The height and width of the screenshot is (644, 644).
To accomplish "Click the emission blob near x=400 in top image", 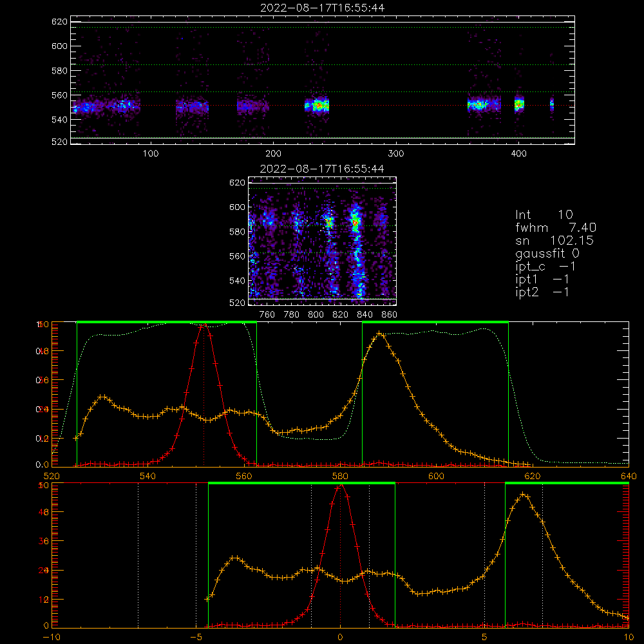I will [x=519, y=104].
